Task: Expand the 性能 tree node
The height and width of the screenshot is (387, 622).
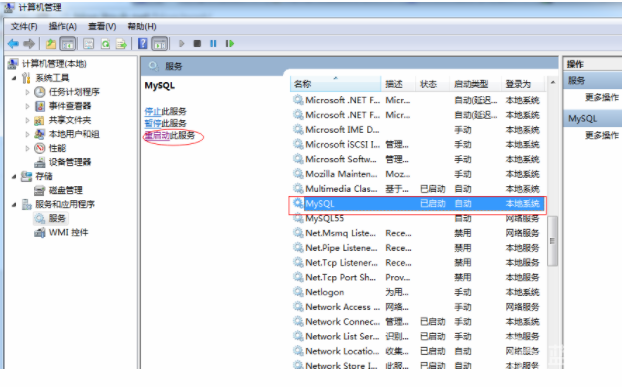Action: 27,148
